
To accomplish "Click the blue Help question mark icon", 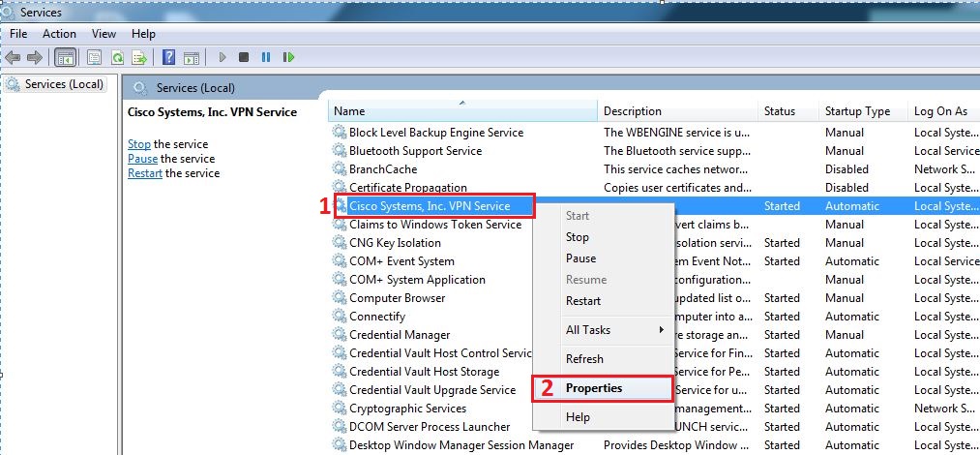I will pyautogui.click(x=168, y=57).
